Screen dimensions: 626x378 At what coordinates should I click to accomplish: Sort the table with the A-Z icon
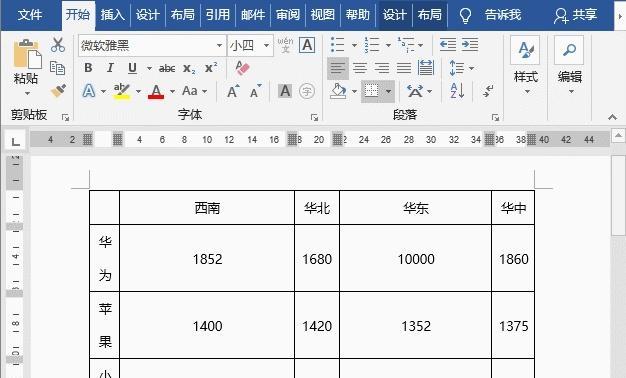pos(457,91)
